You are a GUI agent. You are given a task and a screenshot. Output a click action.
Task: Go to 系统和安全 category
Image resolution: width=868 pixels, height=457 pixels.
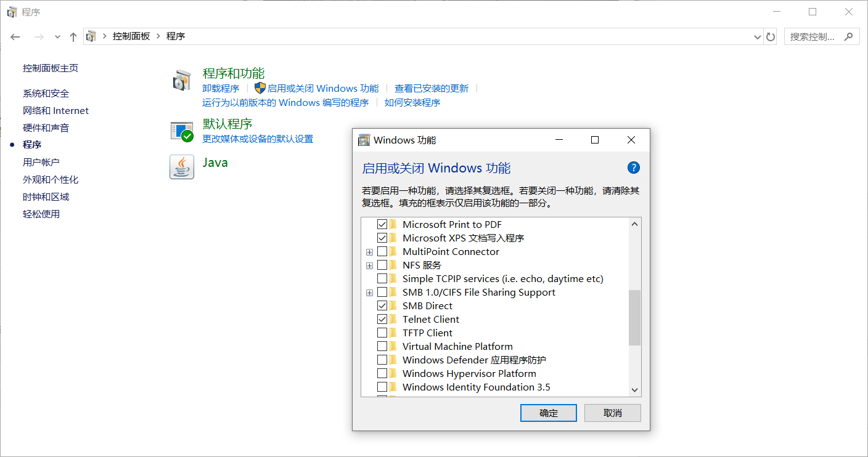[46, 93]
